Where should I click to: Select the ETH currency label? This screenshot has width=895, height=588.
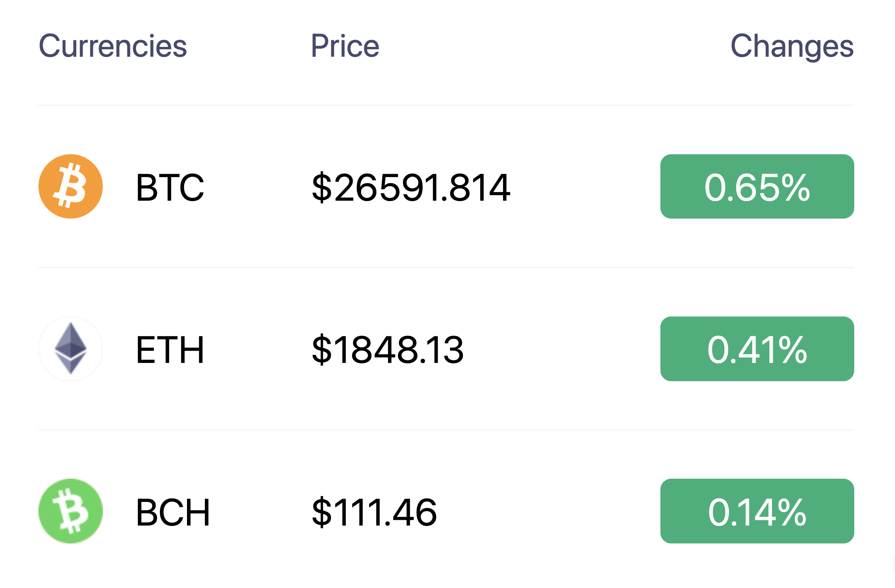(x=170, y=350)
